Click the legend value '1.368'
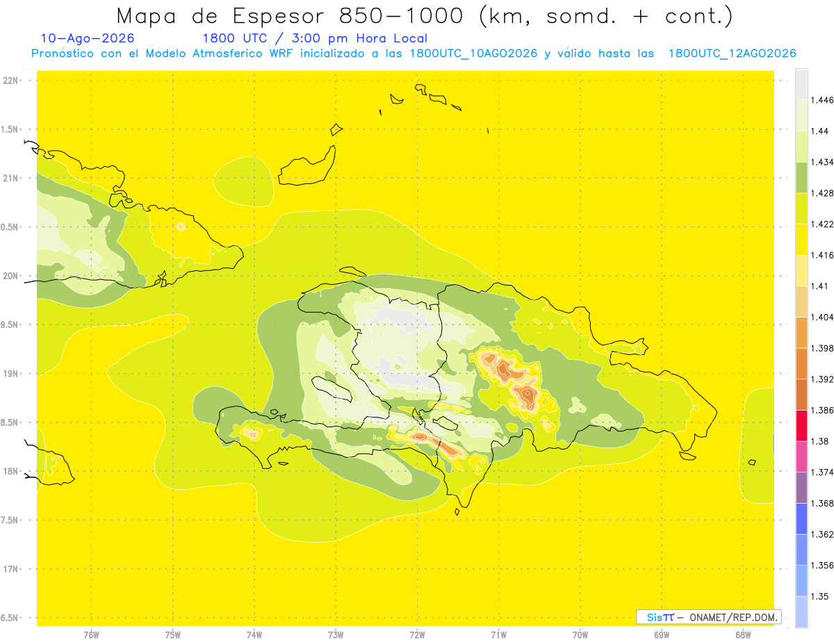The height and width of the screenshot is (644, 834). click(822, 503)
